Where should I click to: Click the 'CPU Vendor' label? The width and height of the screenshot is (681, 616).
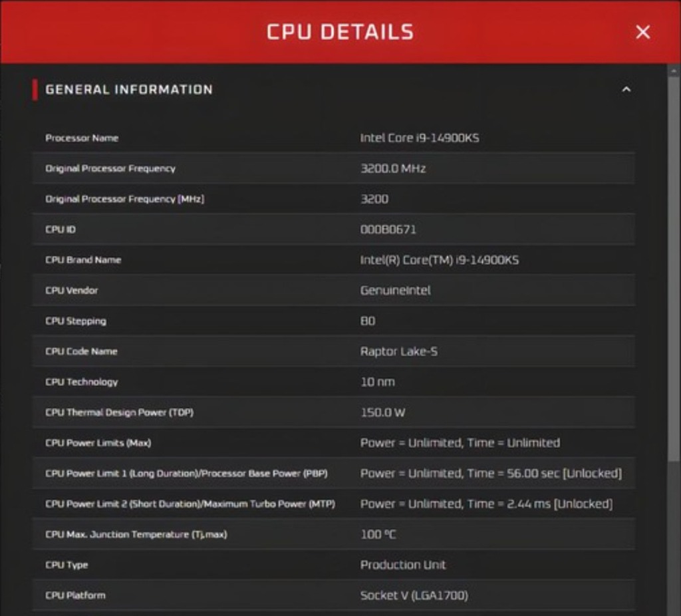point(72,290)
